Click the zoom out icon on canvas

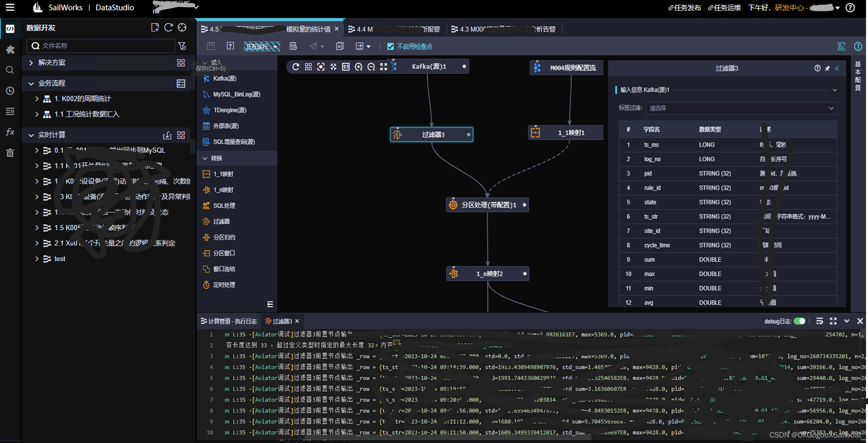click(x=371, y=67)
